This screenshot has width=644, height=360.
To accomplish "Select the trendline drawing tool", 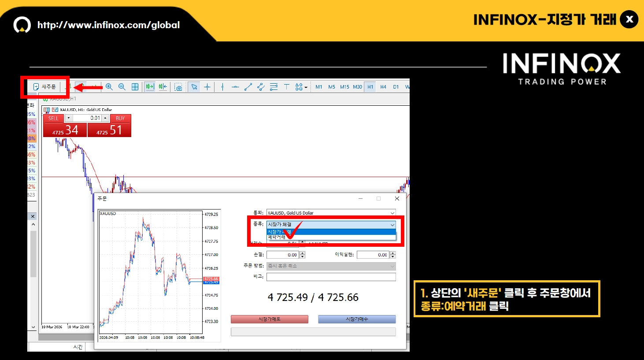I will 248,87.
